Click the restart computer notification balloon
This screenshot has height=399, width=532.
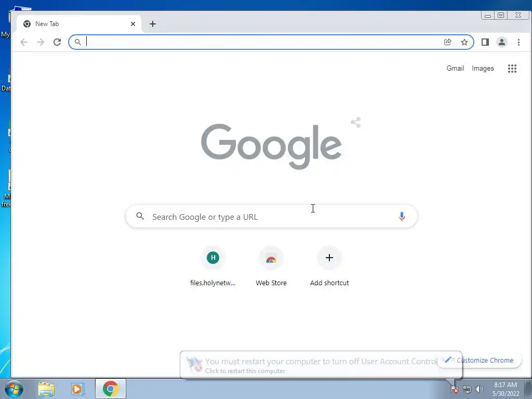pos(321,365)
